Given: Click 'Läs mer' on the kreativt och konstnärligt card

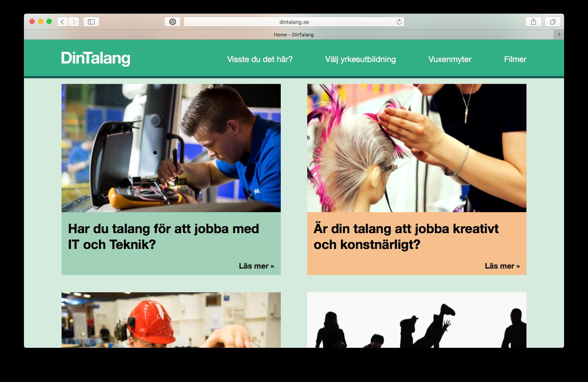Looking at the screenshot, I should 502,266.
